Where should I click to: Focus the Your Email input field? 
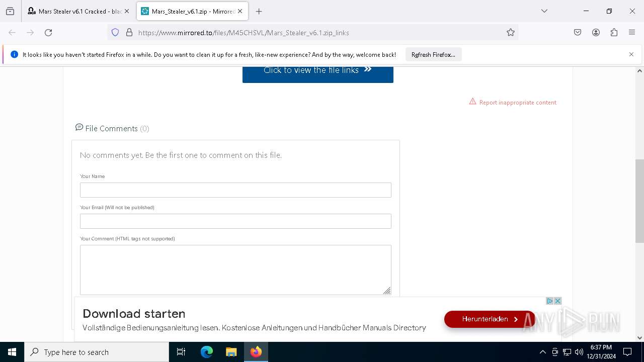pyautogui.click(x=235, y=221)
